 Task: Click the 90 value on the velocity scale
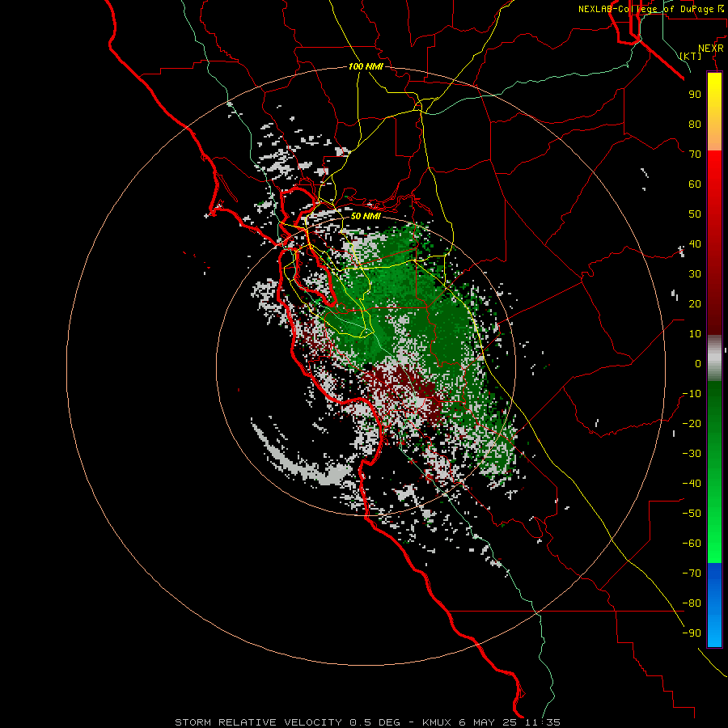(x=695, y=95)
